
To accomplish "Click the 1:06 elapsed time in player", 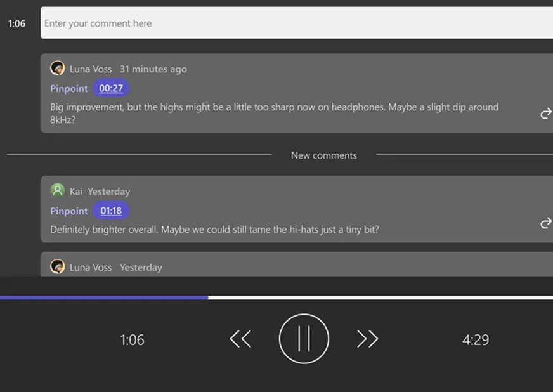I will point(132,340).
